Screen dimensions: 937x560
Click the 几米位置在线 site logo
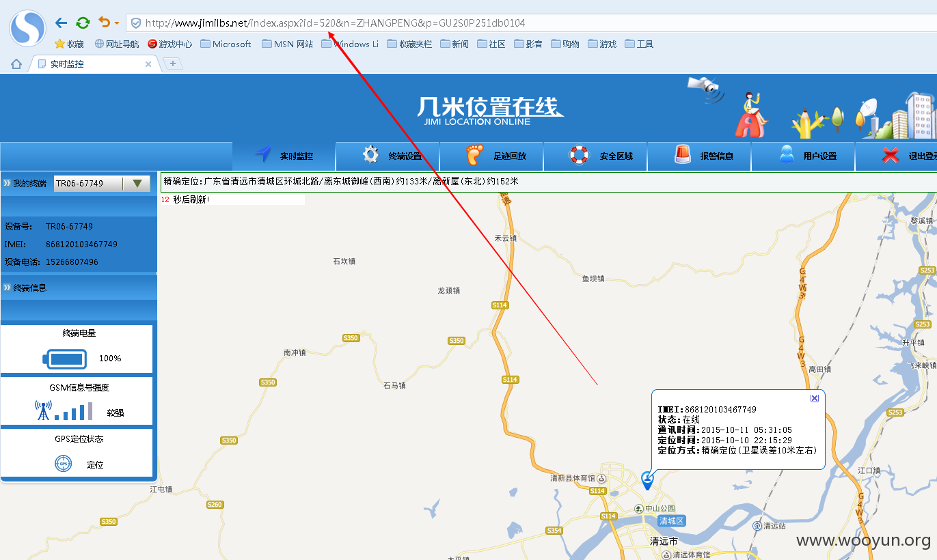[490, 111]
